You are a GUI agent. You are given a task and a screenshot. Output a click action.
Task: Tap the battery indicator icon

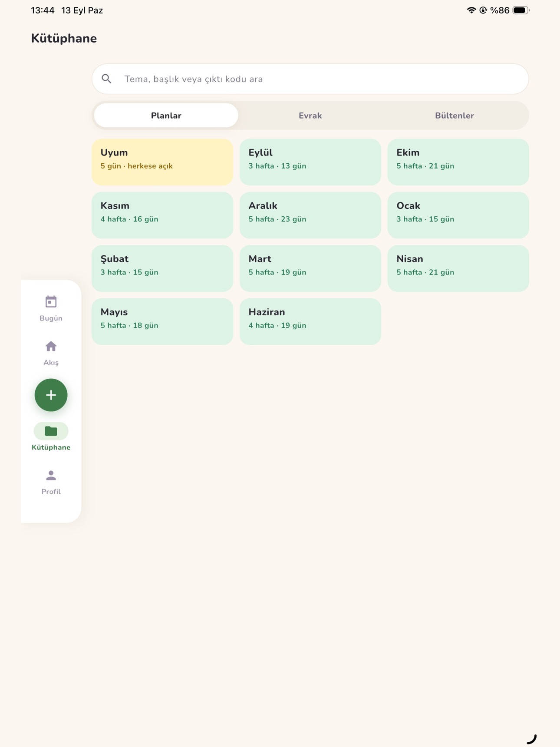[521, 10]
